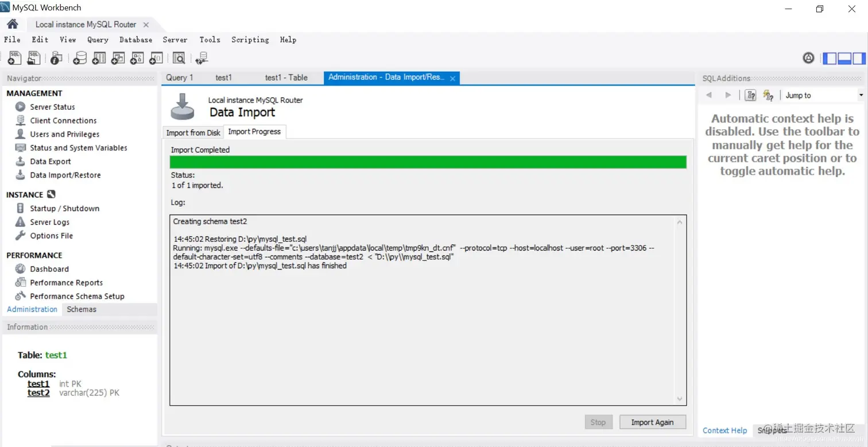Open Data Export in Navigator
868x447 pixels.
click(51, 161)
